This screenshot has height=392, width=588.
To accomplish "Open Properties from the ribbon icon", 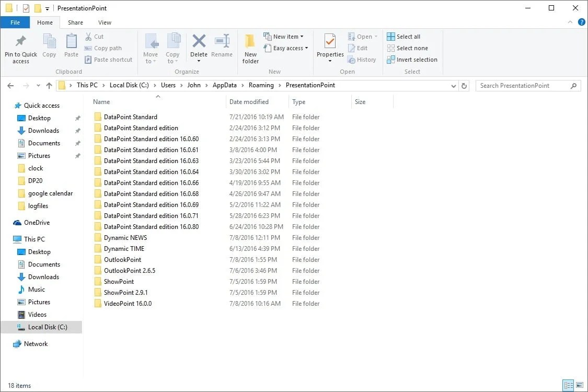I will point(329,45).
